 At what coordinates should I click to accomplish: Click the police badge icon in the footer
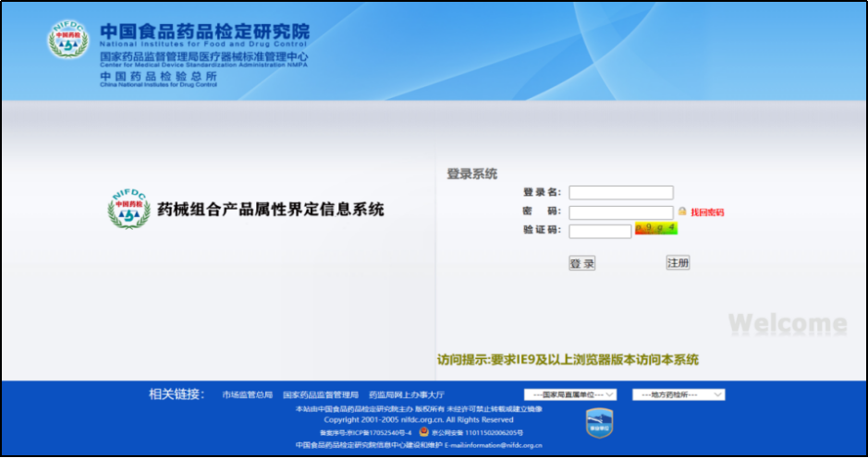[424, 431]
